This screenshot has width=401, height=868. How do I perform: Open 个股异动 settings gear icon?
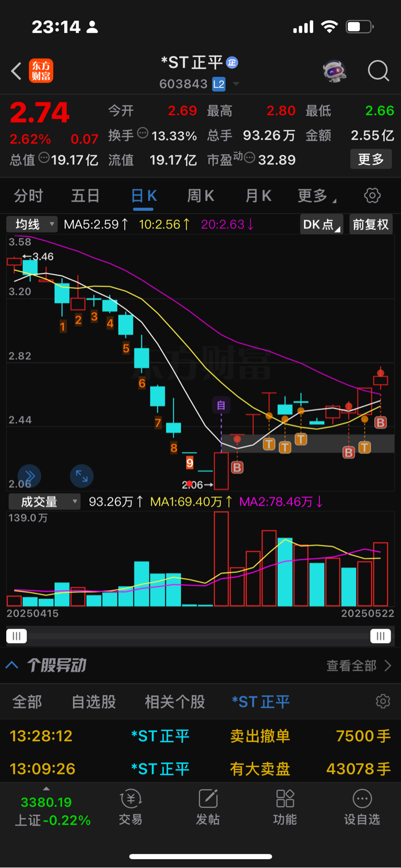pyautogui.click(x=383, y=701)
